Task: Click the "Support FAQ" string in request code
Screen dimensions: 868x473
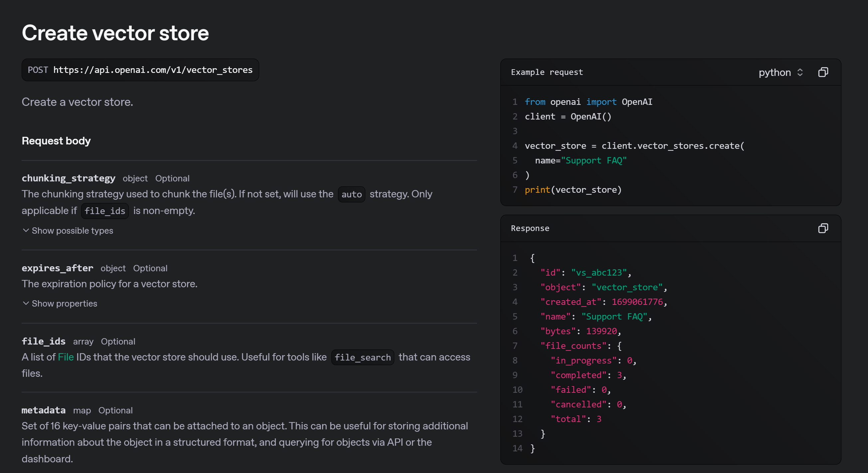Action: tap(594, 160)
